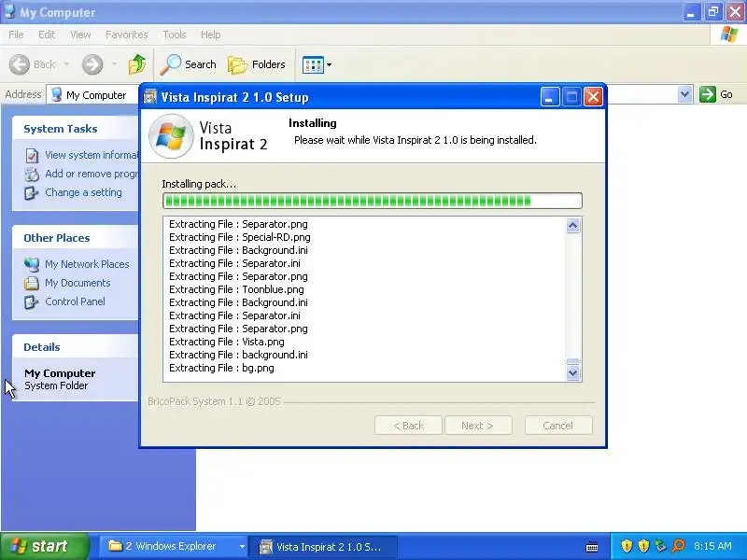Click the installer progress bar
This screenshot has height=560, width=747.
pos(372,201)
